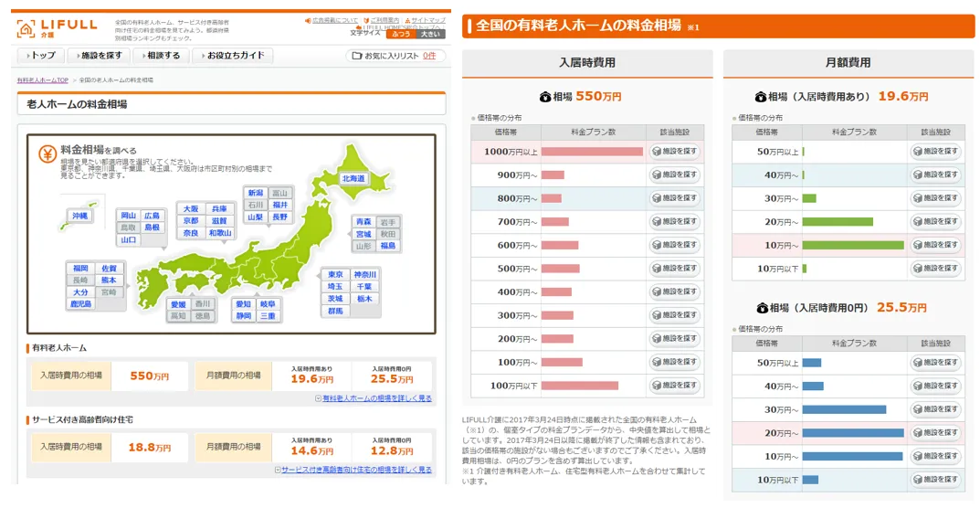Screen dimensions: 980x508
Task: Open the お気に入りリスト folder icon
Action: [357, 56]
